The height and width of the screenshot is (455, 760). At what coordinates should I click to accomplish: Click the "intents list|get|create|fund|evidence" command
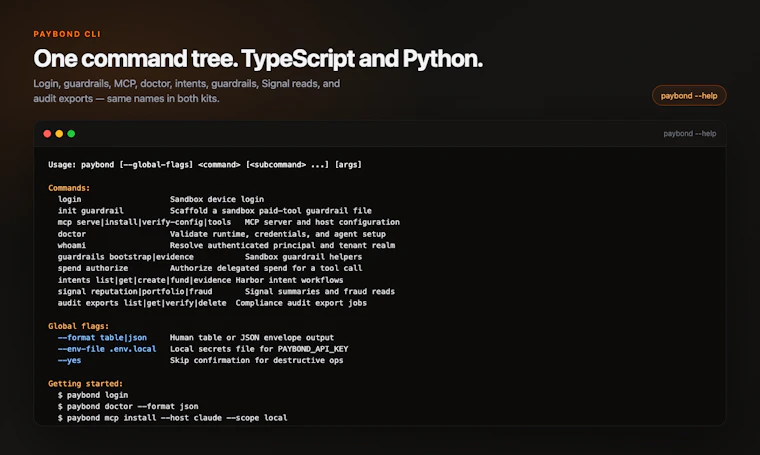tap(144, 280)
